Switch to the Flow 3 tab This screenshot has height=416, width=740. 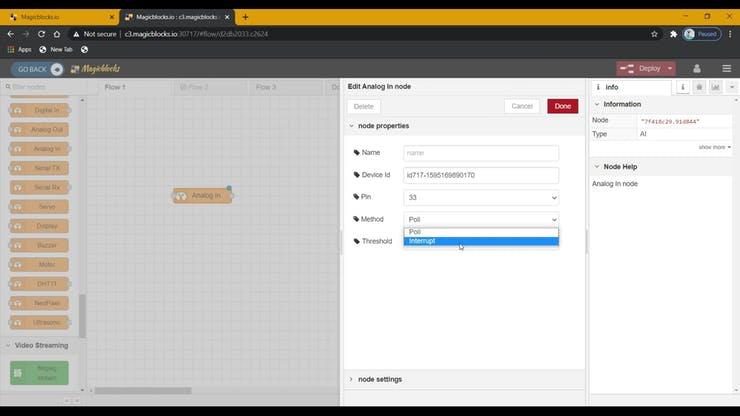coord(266,87)
